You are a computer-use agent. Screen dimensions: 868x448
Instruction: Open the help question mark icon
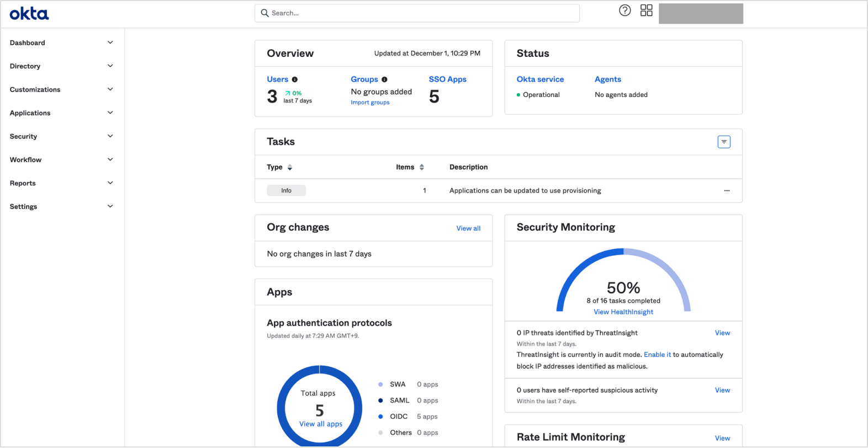click(624, 10)
